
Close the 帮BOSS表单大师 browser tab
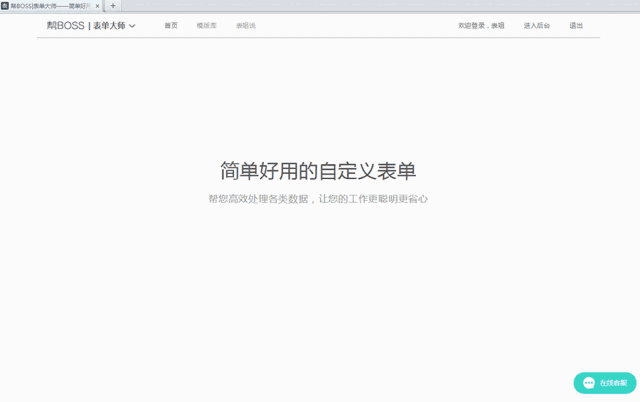point(97,6)
